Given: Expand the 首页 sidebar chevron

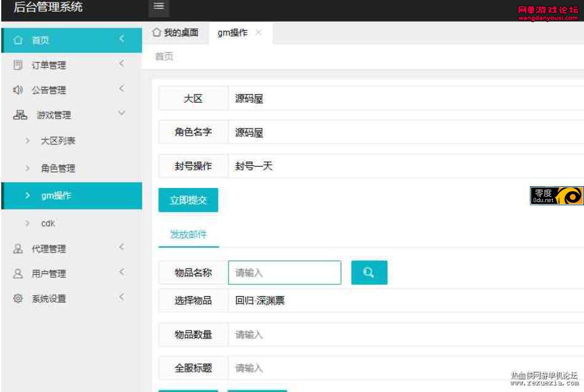Looking at the screenshot, I should [x=122, y=39].
